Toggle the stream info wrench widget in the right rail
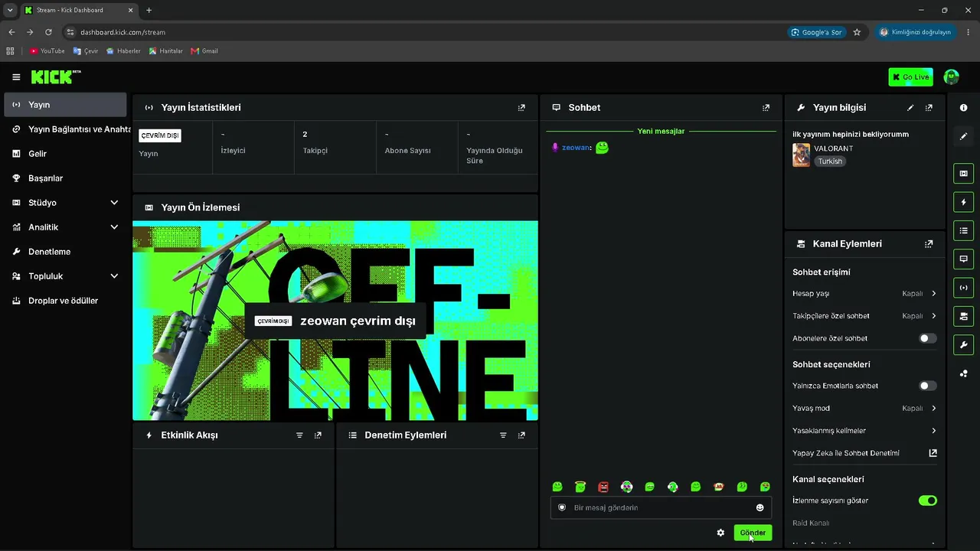 tap(963, 344)
